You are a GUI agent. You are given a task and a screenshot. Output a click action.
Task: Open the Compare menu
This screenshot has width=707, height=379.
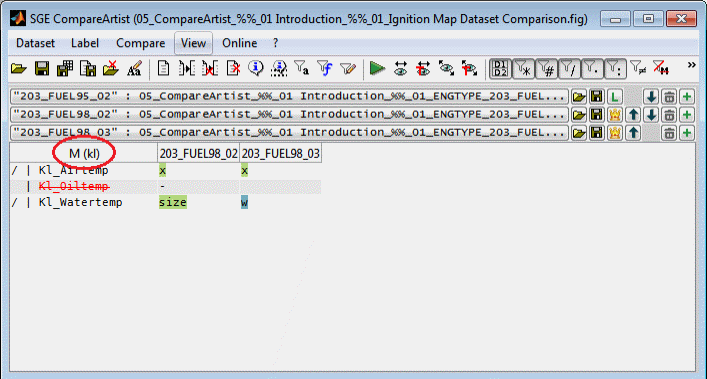coord(141,43)
